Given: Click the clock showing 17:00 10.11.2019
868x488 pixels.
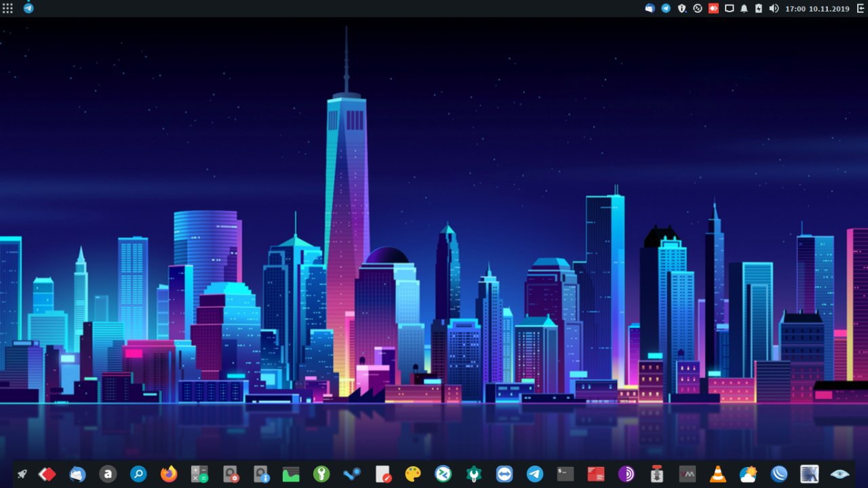Looking at the screenshot, I should tap(817, 9).
